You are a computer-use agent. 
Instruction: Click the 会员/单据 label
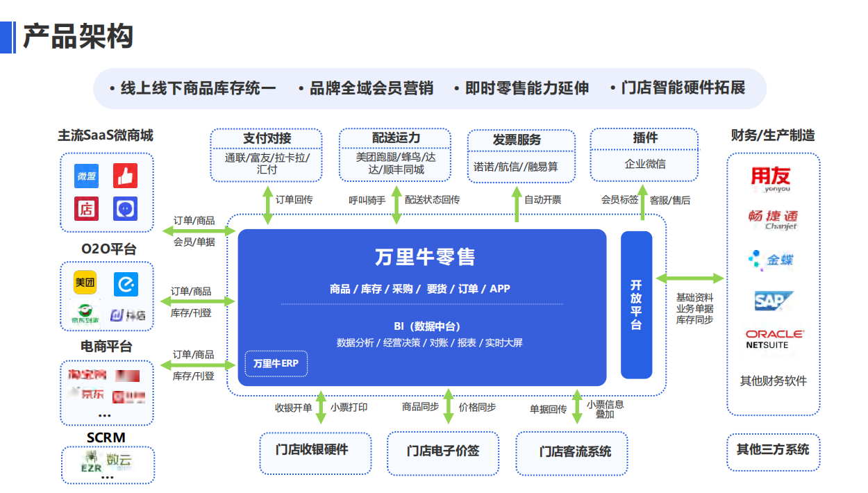click(x=194, y=242)
